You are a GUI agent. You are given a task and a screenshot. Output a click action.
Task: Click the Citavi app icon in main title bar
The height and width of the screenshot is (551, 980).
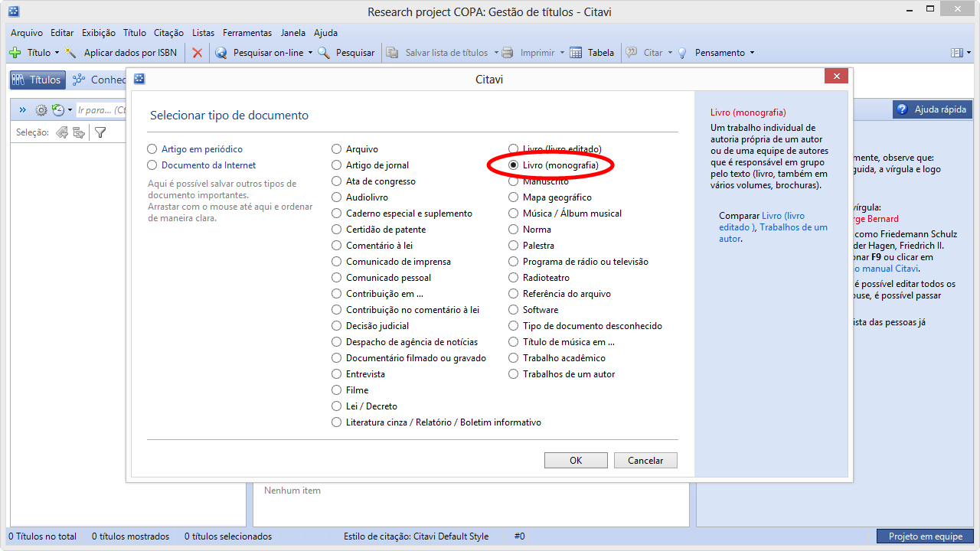(14, 11)
